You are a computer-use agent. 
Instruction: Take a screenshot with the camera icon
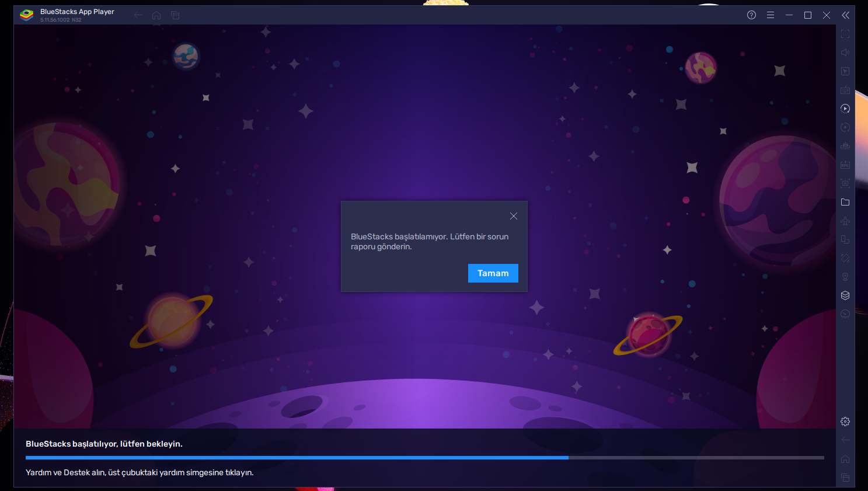[845, 183]
